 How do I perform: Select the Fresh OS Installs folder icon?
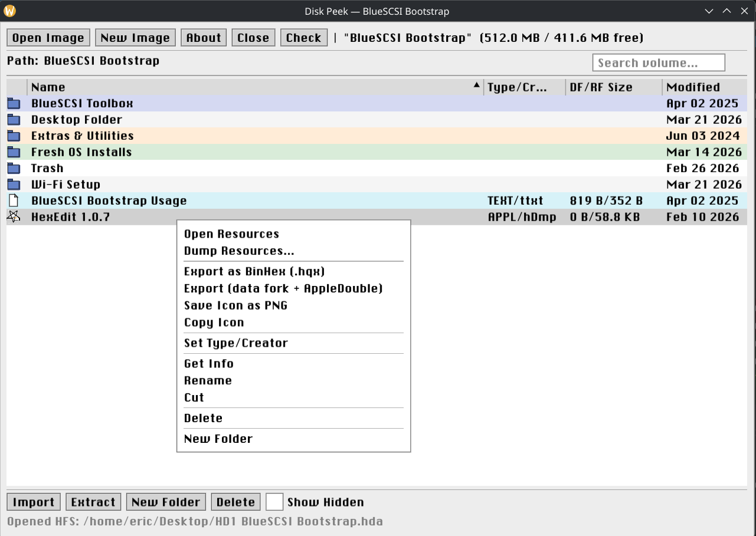click(x=13, y=152)
